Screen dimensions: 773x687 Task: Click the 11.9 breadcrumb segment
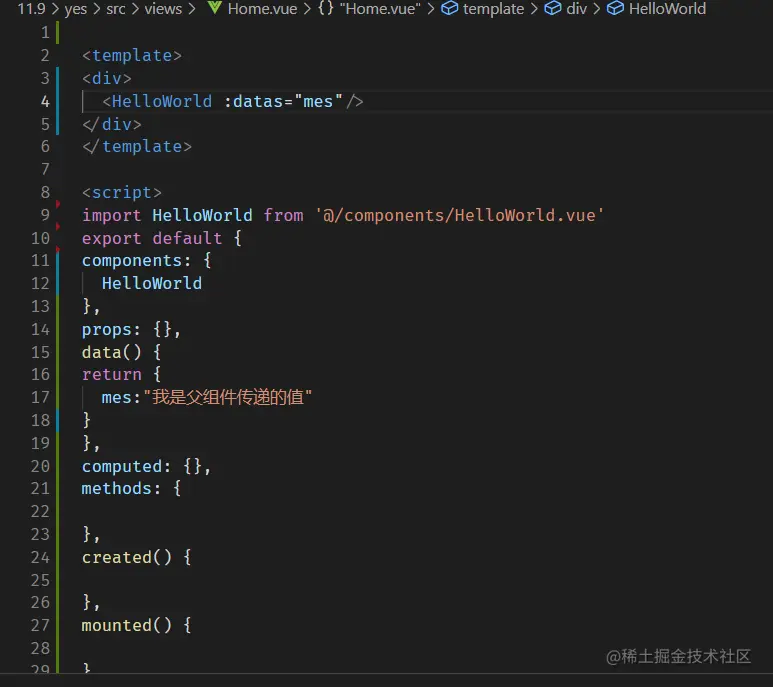[x=32, y=9]
